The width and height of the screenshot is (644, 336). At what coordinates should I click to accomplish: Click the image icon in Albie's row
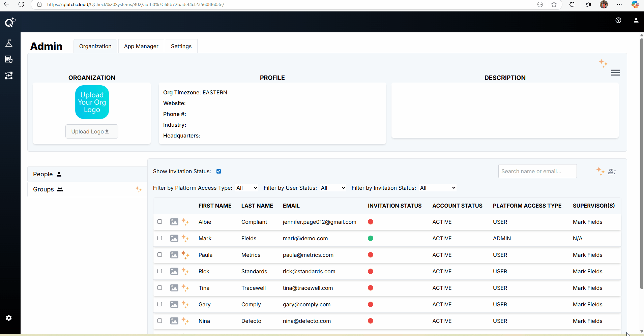tap(174, 222)
